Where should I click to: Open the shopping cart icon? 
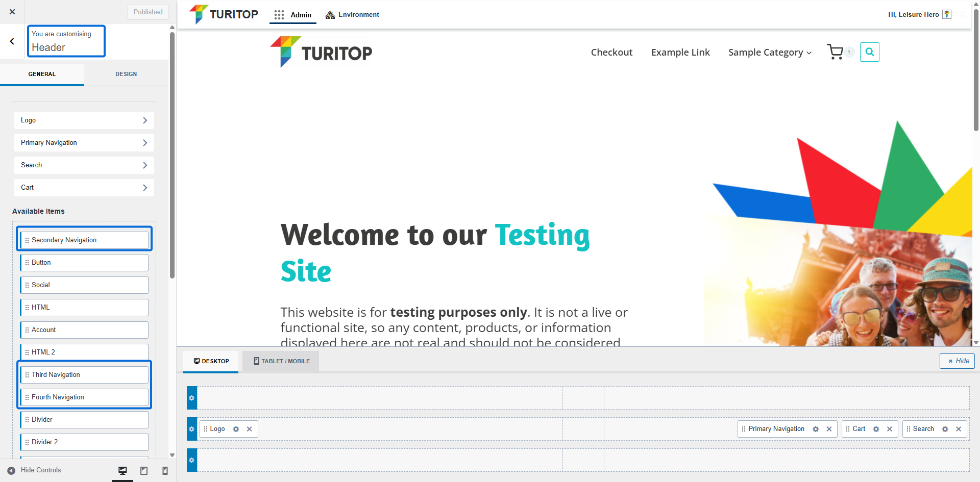835,52
